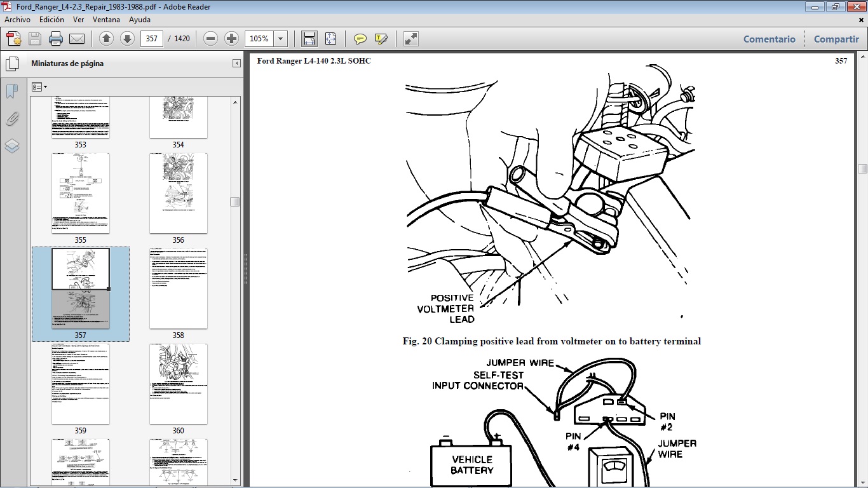This screenshot has width=868, height=488.
Task: Toggle fit full page view
Action: click(x=330, y=38)
